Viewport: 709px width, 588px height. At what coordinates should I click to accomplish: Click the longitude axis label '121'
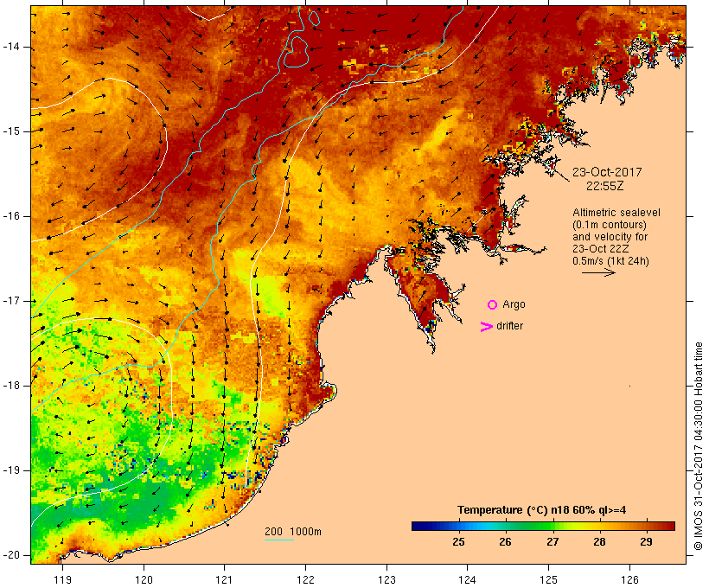pos(224,579)
